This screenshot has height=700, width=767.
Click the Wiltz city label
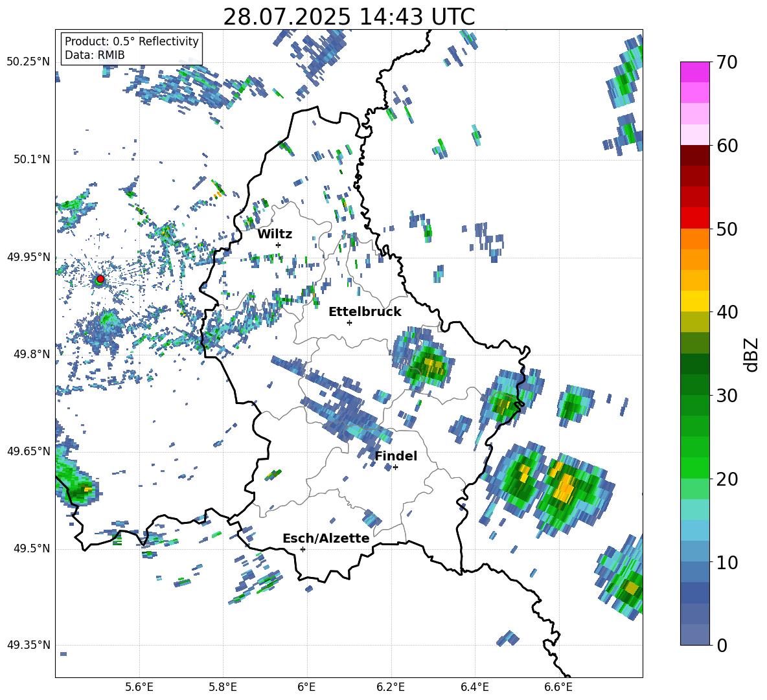[275, 234]
